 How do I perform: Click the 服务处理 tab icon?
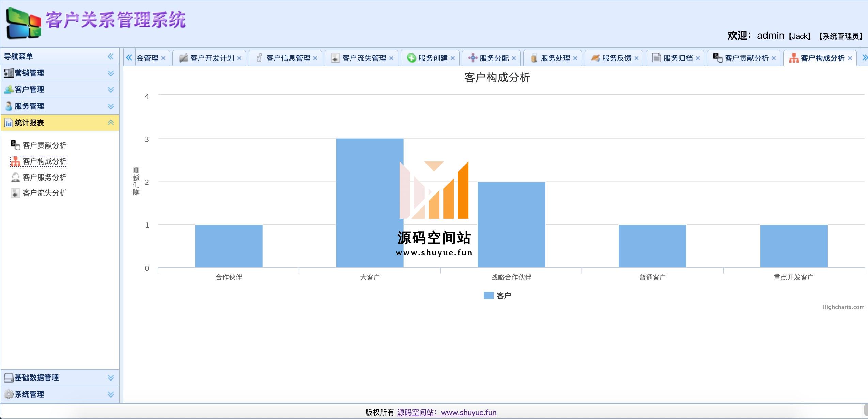pyautogui.click(x=534, y=58)
